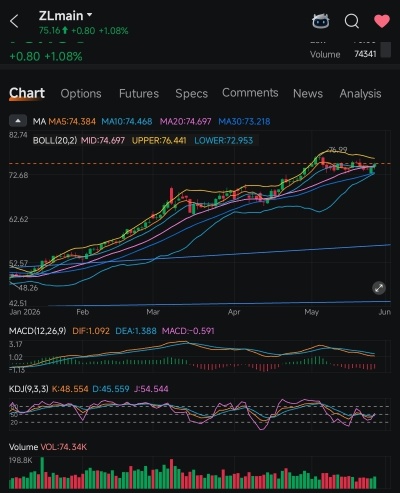400x493 pixels.
Task: Tap the 76.99 high price marker
Action: click(x=338, y=150)
